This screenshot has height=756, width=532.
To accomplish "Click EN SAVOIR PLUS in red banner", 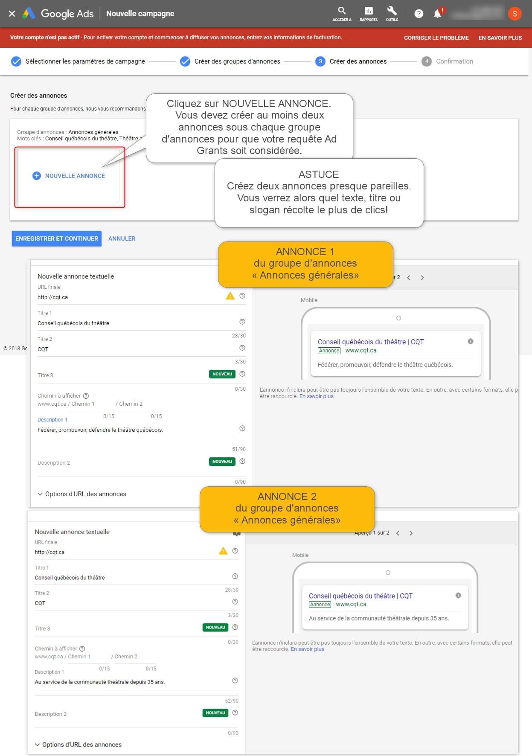I will click(x=500, y=38).
